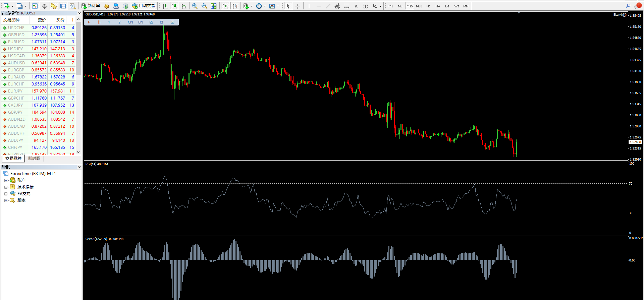Viewport: 644px width, 300px height.
Task: Toggle the Data Window crosshair-circle icon
Action: click(44, 6)
